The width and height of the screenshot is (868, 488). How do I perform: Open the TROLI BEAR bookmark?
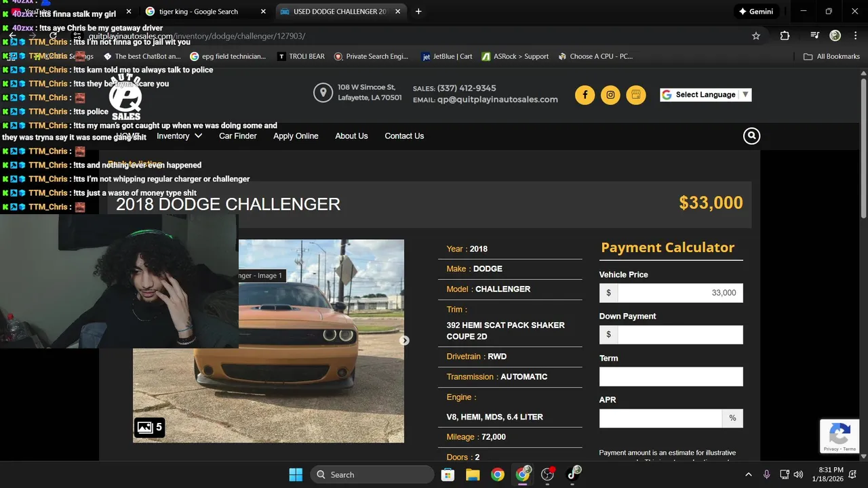click(x=301, y=56)
